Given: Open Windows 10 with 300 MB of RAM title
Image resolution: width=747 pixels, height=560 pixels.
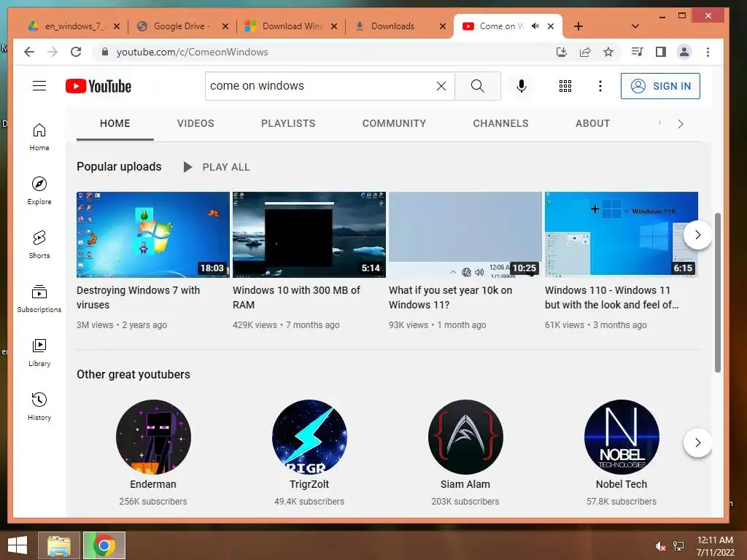Looking at the screenshot, I should point(296,297).
